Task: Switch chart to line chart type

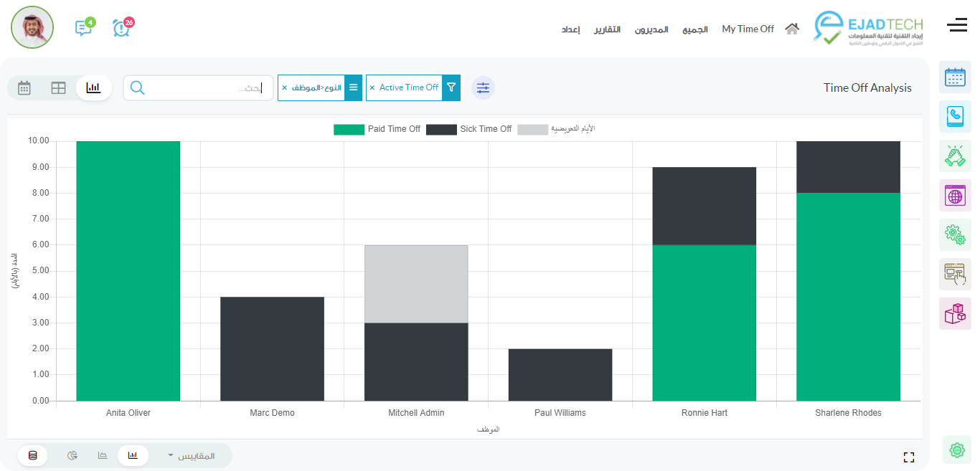Action: 103,455
